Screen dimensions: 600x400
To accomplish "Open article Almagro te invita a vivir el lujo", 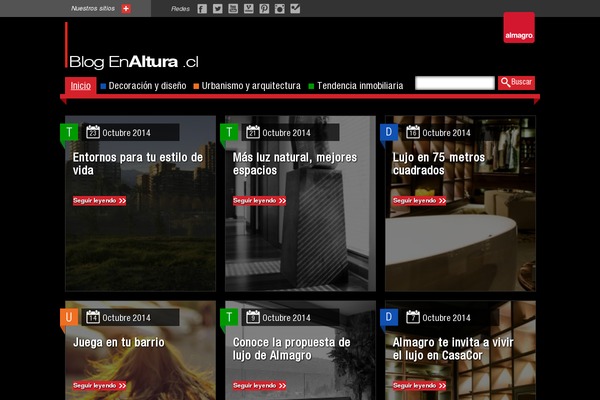I will coord(453,348).
